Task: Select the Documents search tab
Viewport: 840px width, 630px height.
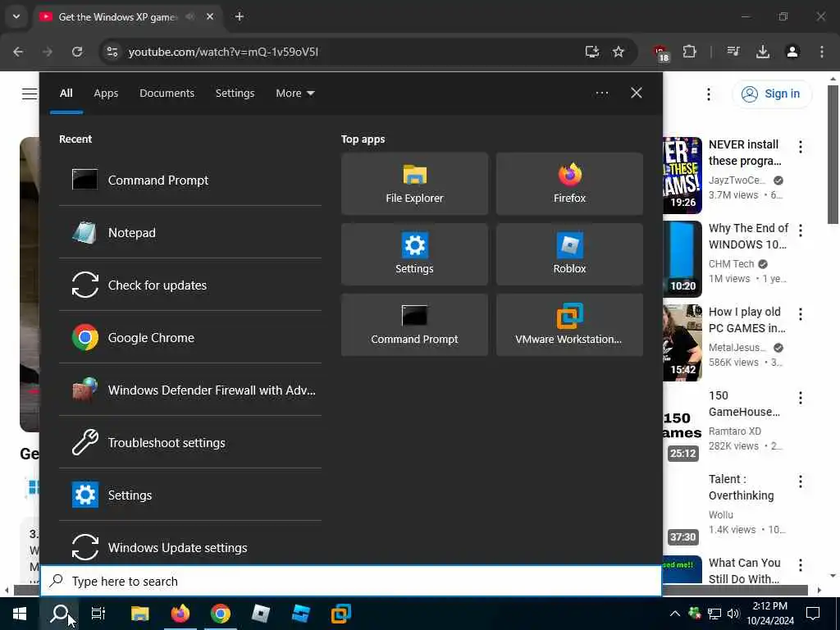Action: 167,93
